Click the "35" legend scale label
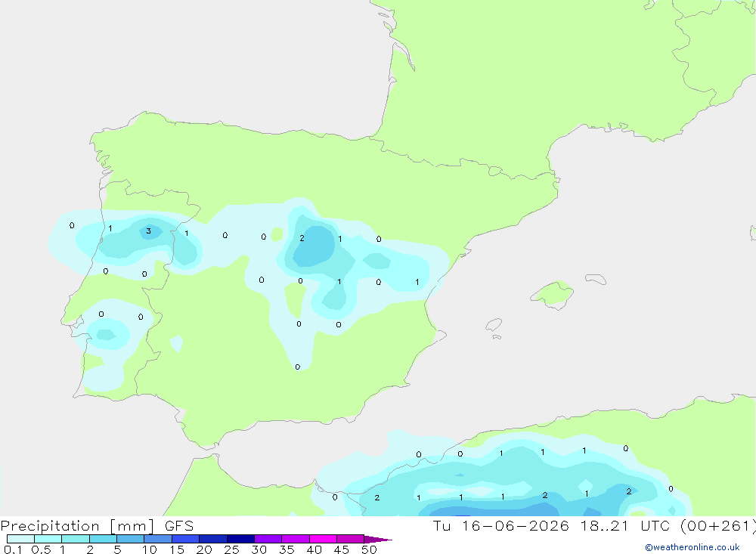 287,549
